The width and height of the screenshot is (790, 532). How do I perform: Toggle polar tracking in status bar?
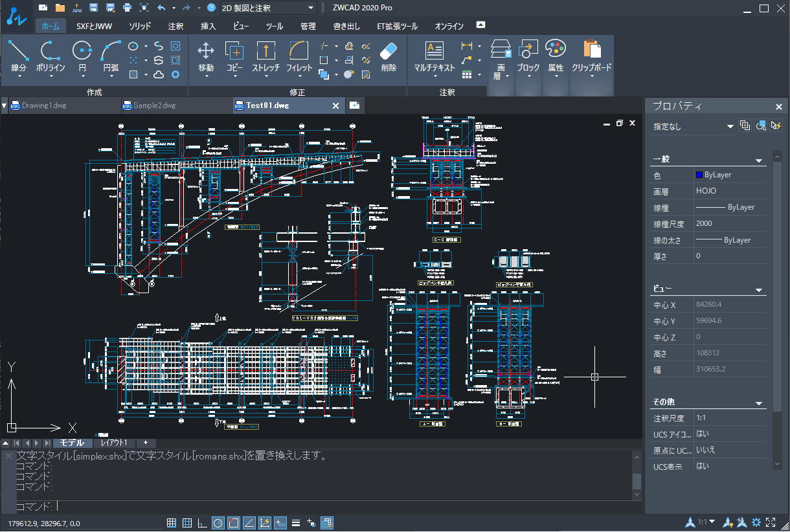[x=218, y=523]
